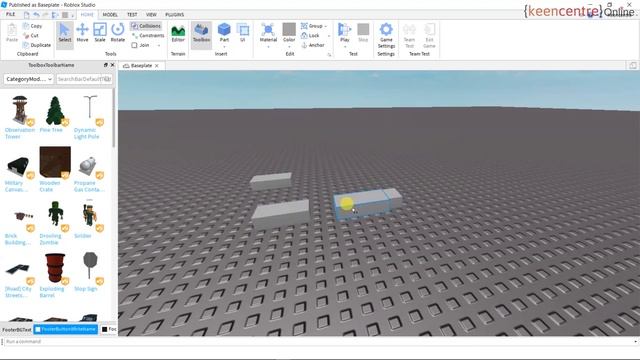Insert a new Part

[x=224, y=32]
